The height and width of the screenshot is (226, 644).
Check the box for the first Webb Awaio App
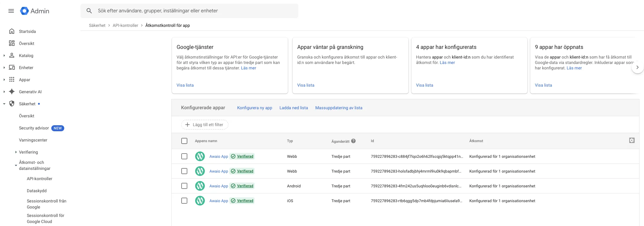click(184, 156)
